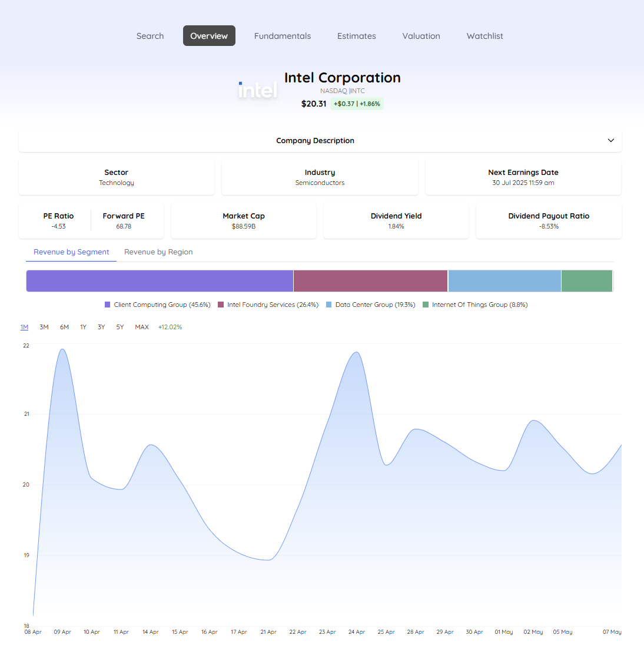Image resolution: width=644 pixels, height=645 pixels.
Task: Switch to the Valuation tab
Action: pos(421,36)
